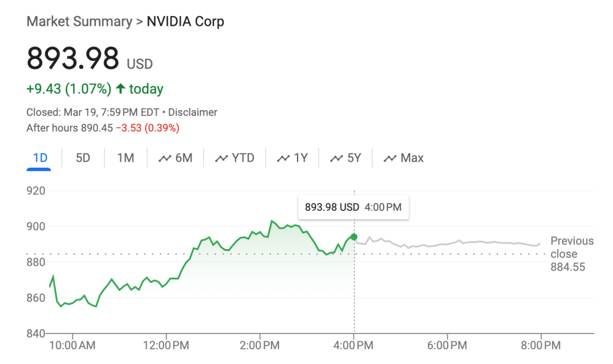Viewport: 613px width, 364px height.
Task: Select the 1D time range tab
Action: [x=40, y=158]
